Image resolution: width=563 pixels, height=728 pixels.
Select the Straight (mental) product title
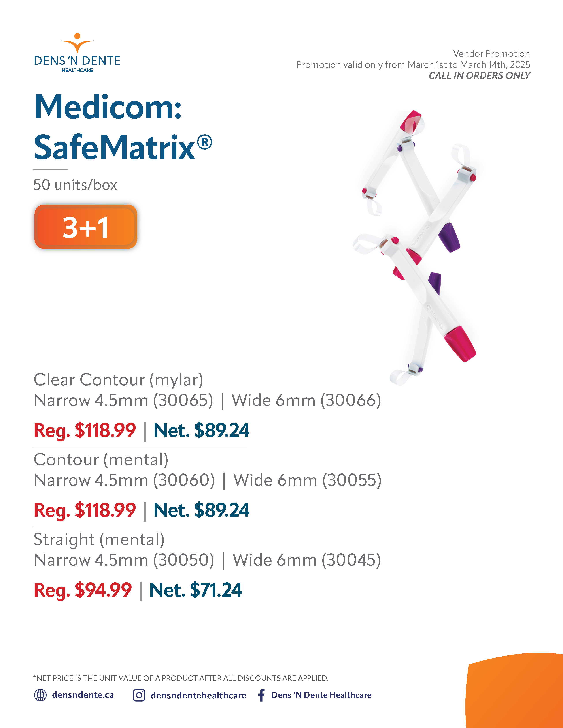coord(99,540)
